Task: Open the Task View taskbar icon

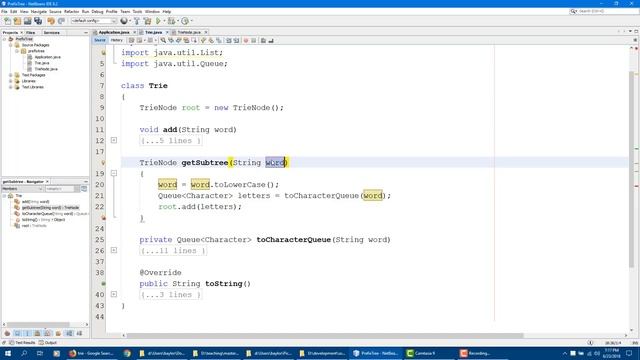Action: [40, 353]
